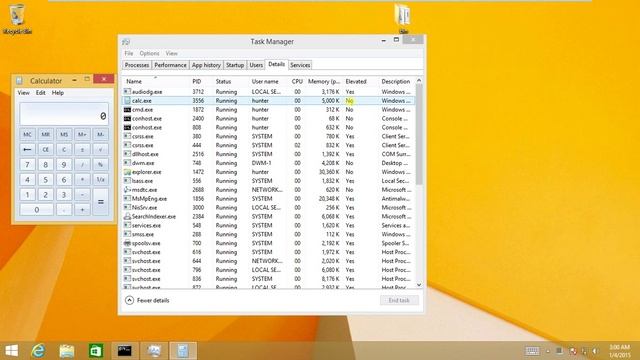Click the explorer.exe process icon
Image resolution: width=640 pixels, height=360 pixels.
[127, 172]
